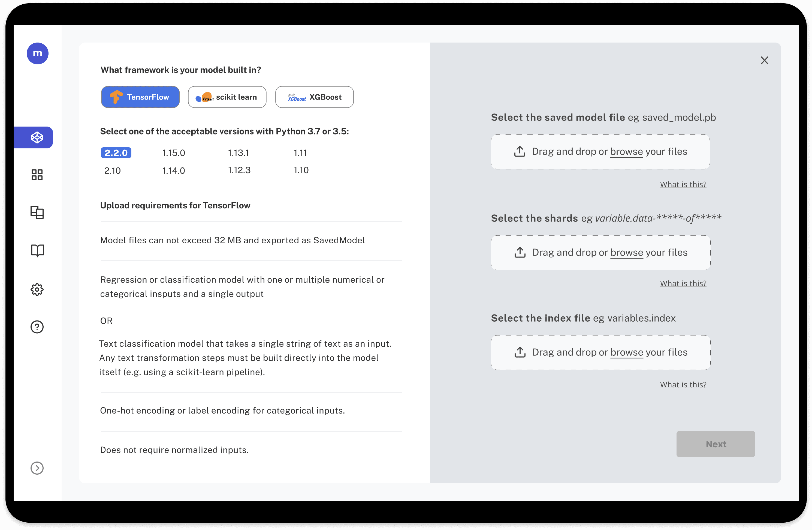Pick the XGBoost framework option
The image size is (812, 530).
click(314, 97)
